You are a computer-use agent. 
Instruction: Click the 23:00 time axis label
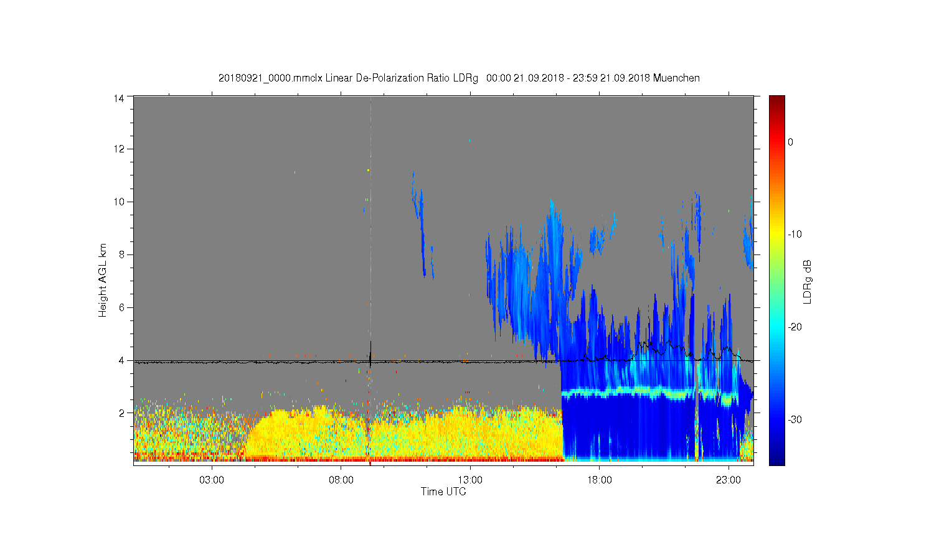729,480
